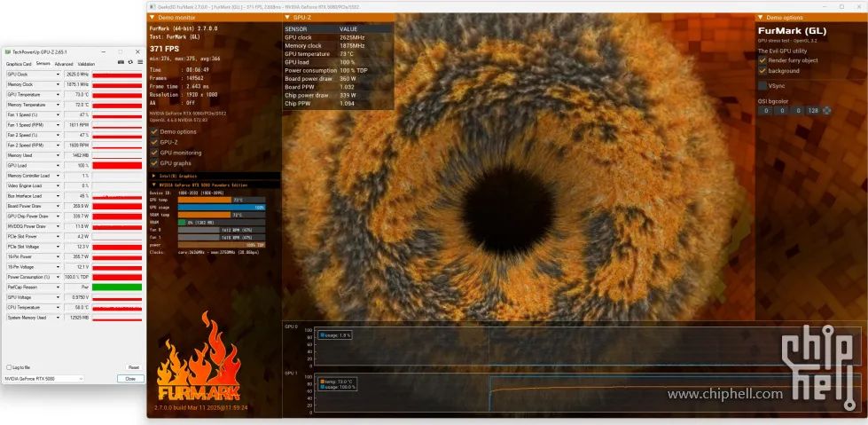Click the GPU 0 usage legend label
868x425 pixels.
pos(334,335)
